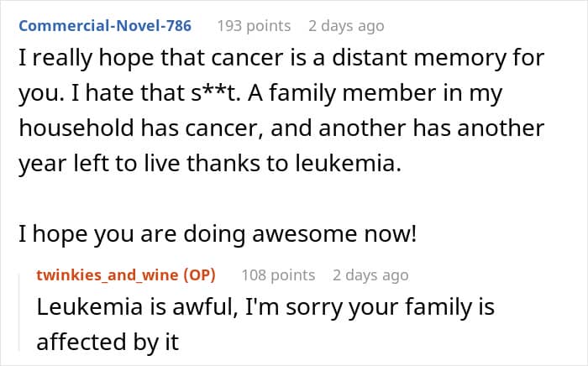588x366 pixels.
Task: Click the line "affected by it" in reply
Action: click(108, 342)
